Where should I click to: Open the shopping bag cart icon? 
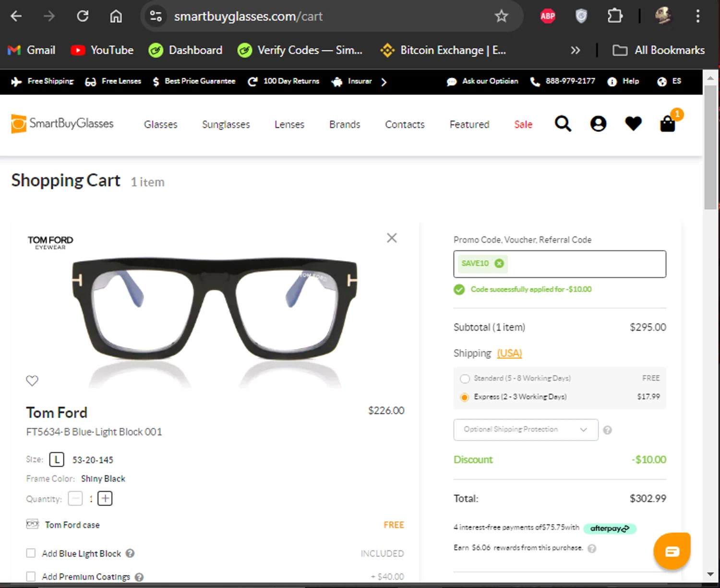tap(668, 123)
